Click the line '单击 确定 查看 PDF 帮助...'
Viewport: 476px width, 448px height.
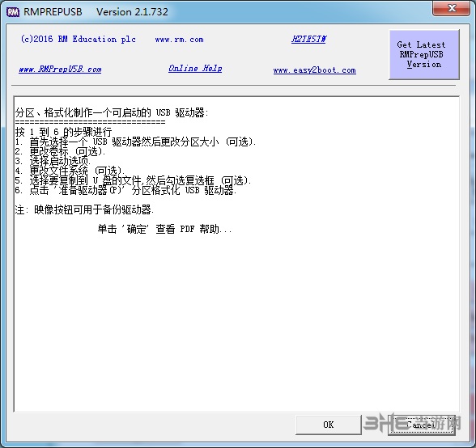pos(165,229)
